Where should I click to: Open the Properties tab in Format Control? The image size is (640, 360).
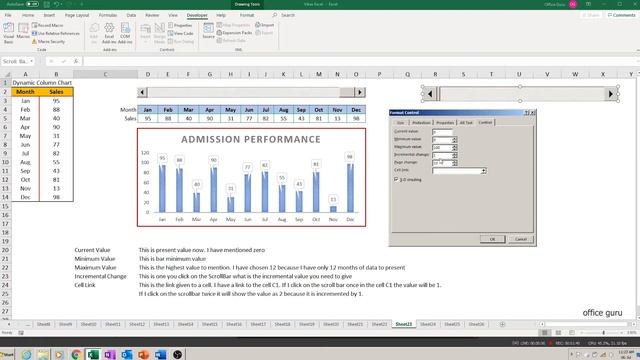pyautogui.click(x=445, y=122)
